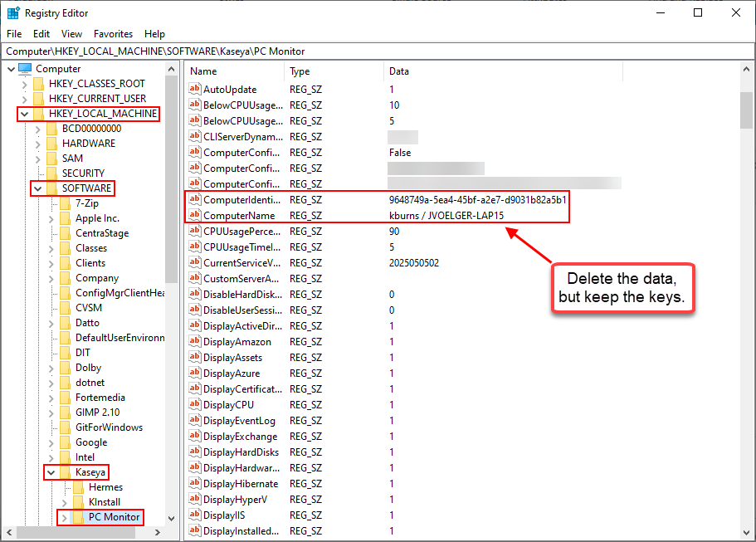Sort values by the Name column header
This screenshot has width=756, height=542.
[235, 71]
